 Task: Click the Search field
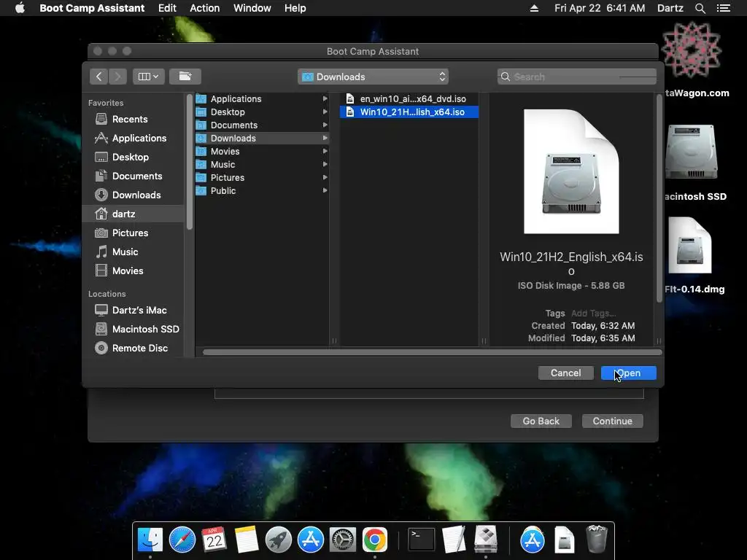click(577, 77)
